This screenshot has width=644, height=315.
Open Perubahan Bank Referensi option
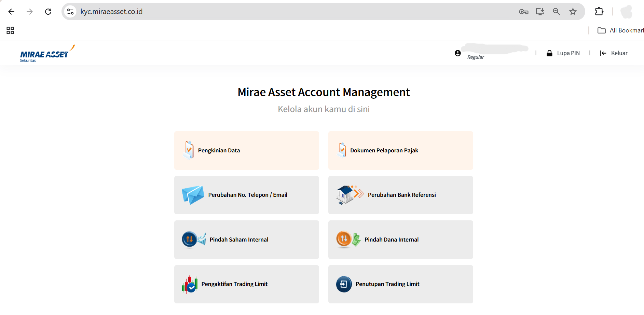[401, 195]
